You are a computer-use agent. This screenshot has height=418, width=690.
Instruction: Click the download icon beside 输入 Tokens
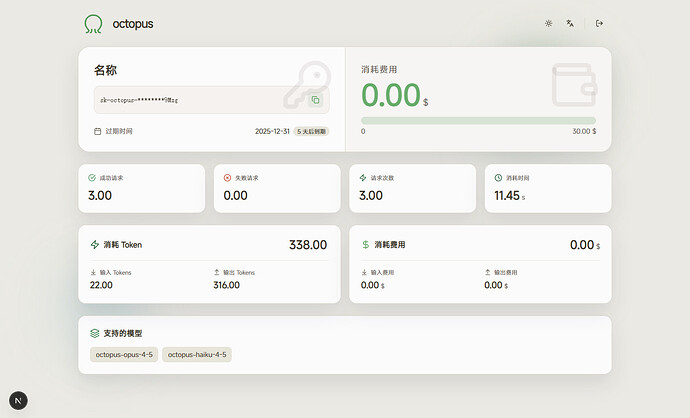93,272
